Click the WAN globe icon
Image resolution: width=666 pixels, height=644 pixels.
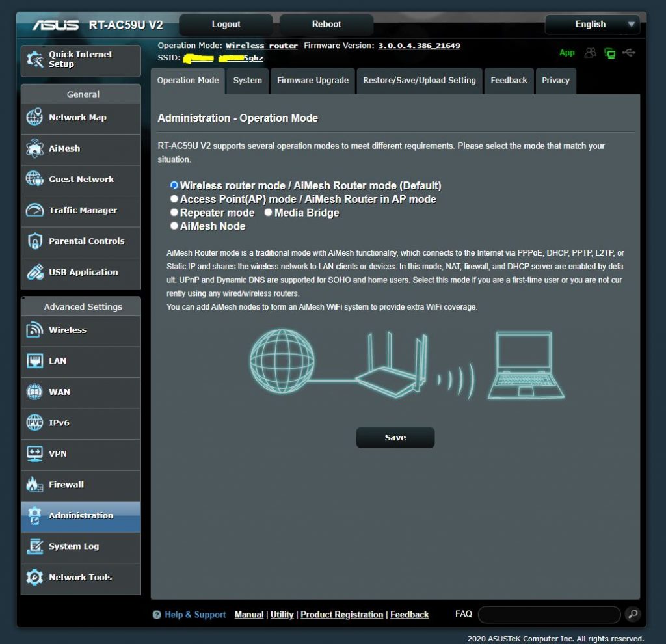point(34,392)
